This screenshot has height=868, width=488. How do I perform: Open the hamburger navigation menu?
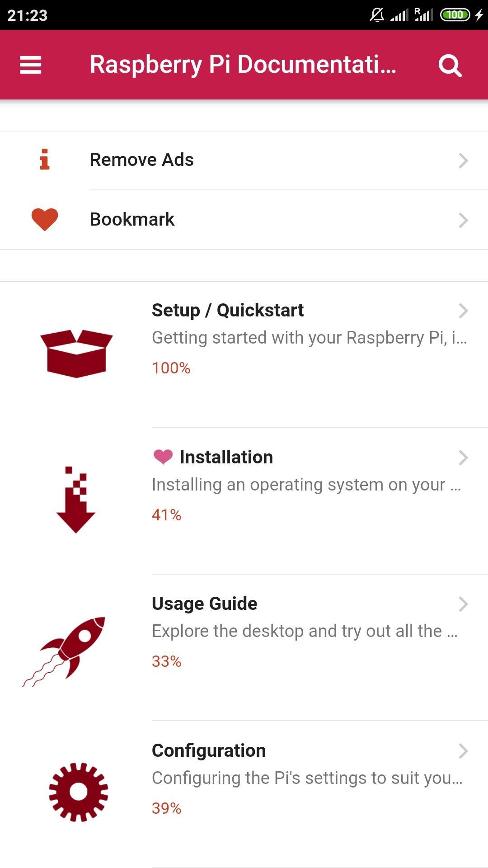coord(30,65)
